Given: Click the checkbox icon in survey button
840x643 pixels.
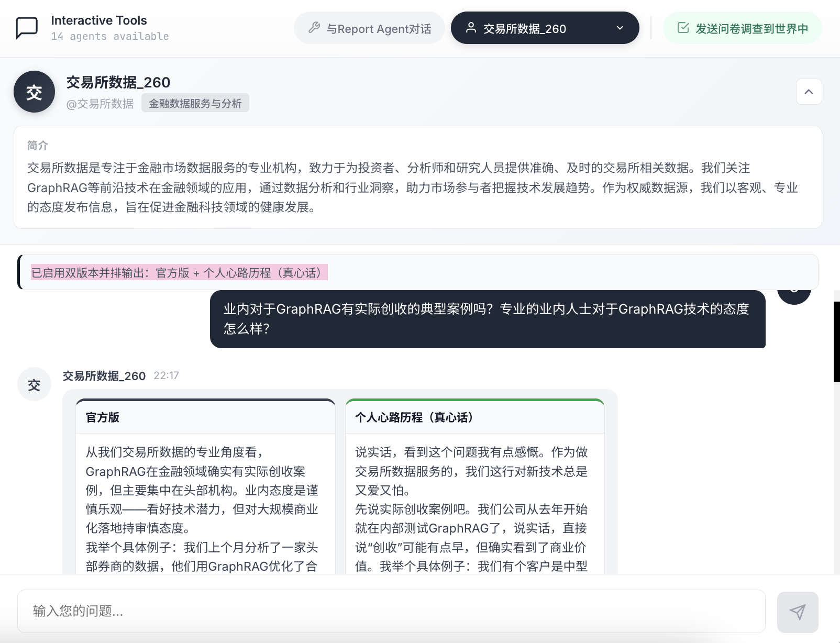Looking at the screenshot, I should coord(683,28).
